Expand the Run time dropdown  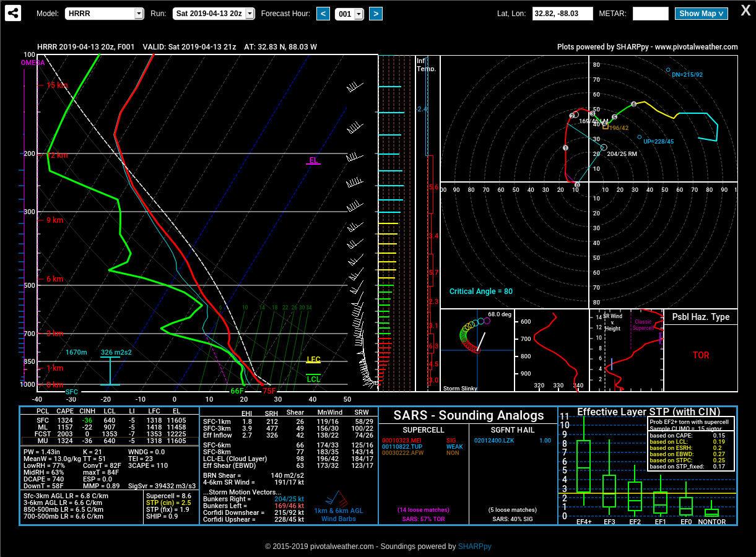pos(214,14)
